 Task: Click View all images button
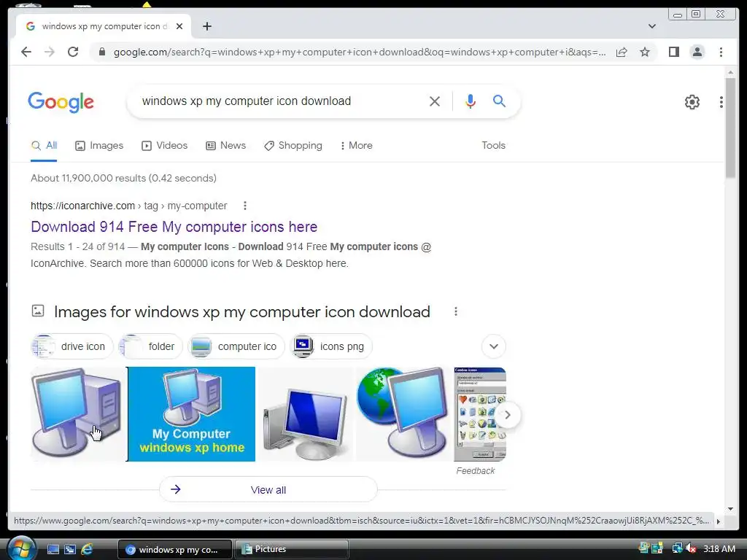pyautogui.click(x=268, y=489)
